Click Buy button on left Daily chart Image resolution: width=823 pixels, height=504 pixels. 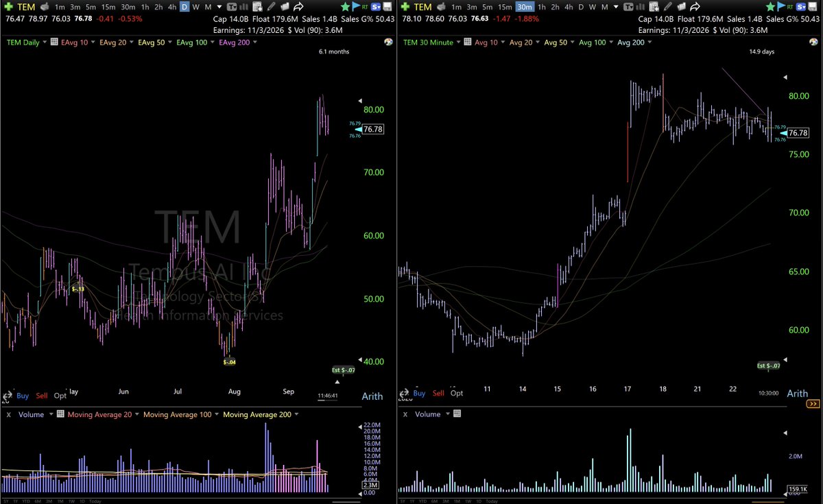click(x=23, y=396)
